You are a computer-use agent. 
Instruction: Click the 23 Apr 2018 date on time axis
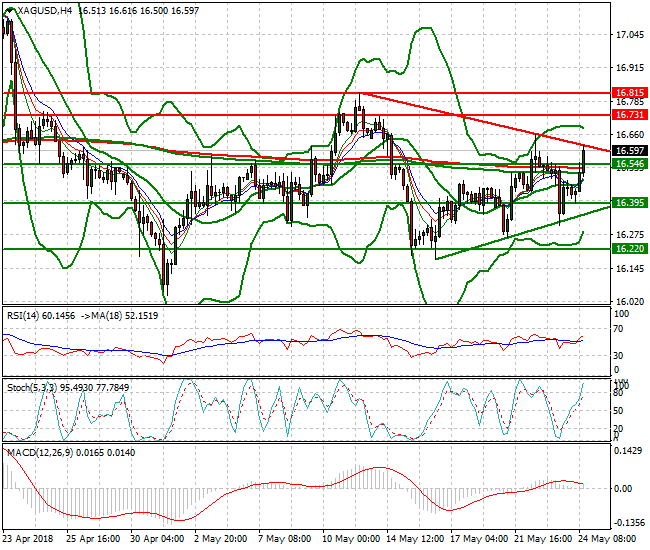coord(30,538)
